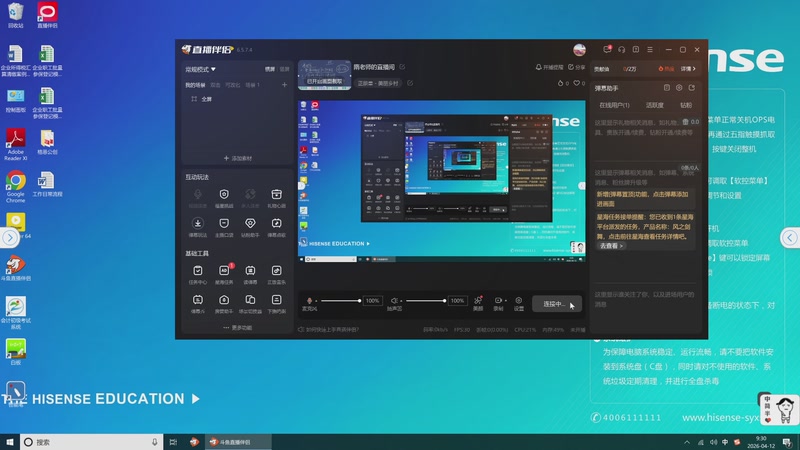Viewport: 800px width, 450px height.
Task: Expand 更多功能 more tools
Action: point(238,328)
